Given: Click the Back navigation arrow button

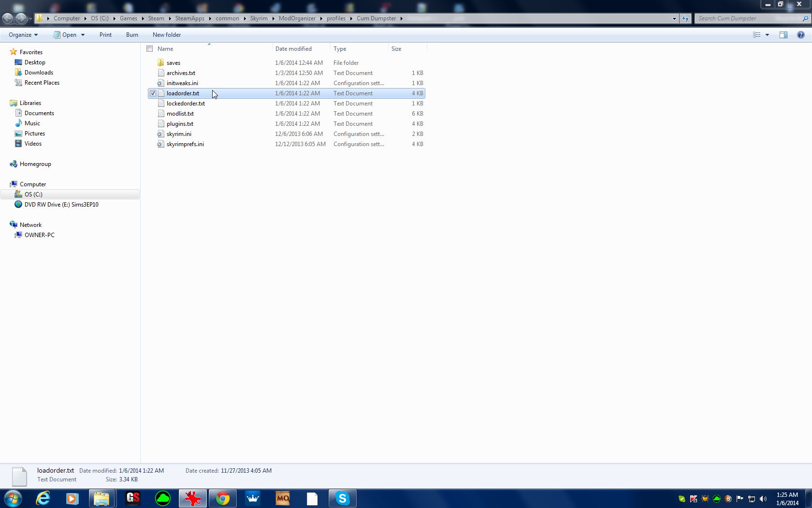Looking at the screenshot, I should 8,18.
